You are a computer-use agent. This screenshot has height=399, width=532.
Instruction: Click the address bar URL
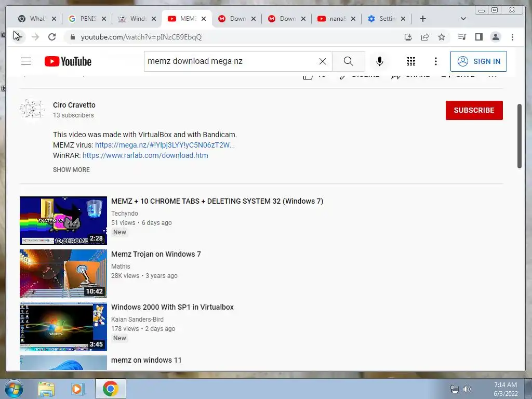(141, 37)
